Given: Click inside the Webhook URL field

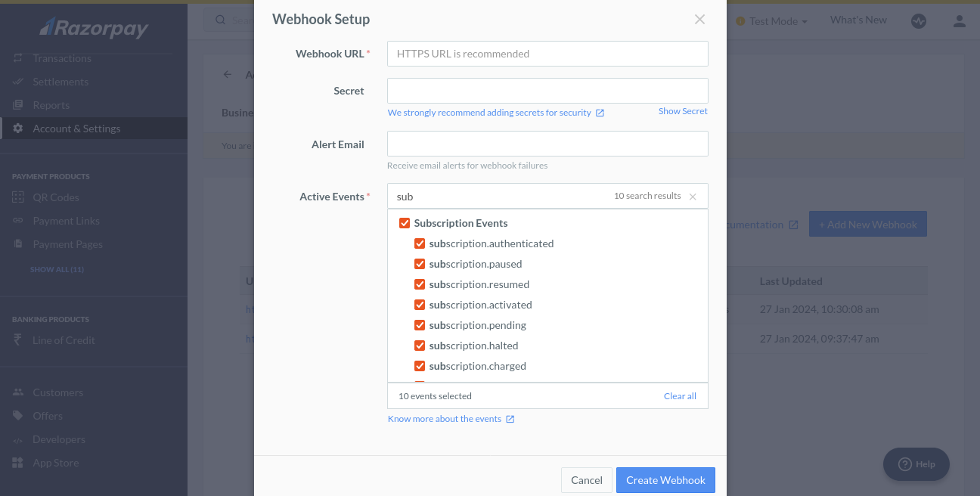Looking at the screenshot, I should [x=547, y=54].
